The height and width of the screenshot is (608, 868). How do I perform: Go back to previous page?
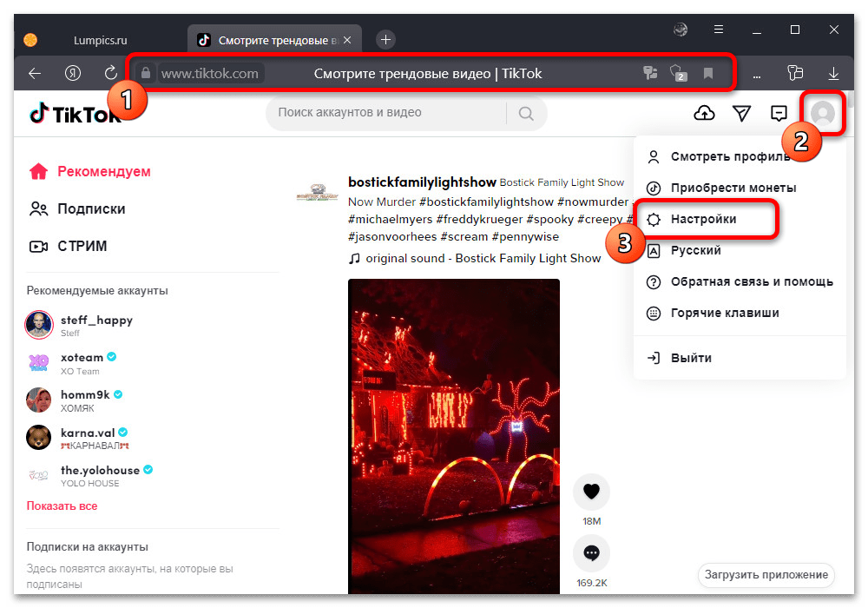pyautogui.click(x=35, y=74)
